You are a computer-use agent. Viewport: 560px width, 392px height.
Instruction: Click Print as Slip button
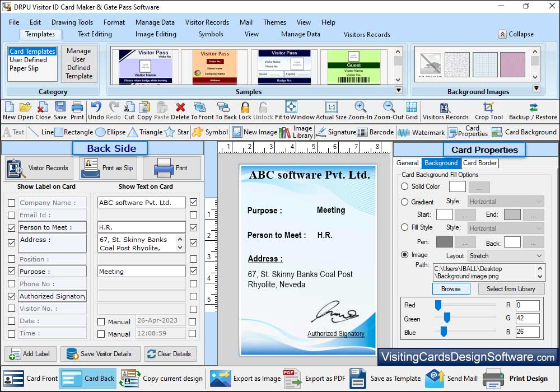109,168
